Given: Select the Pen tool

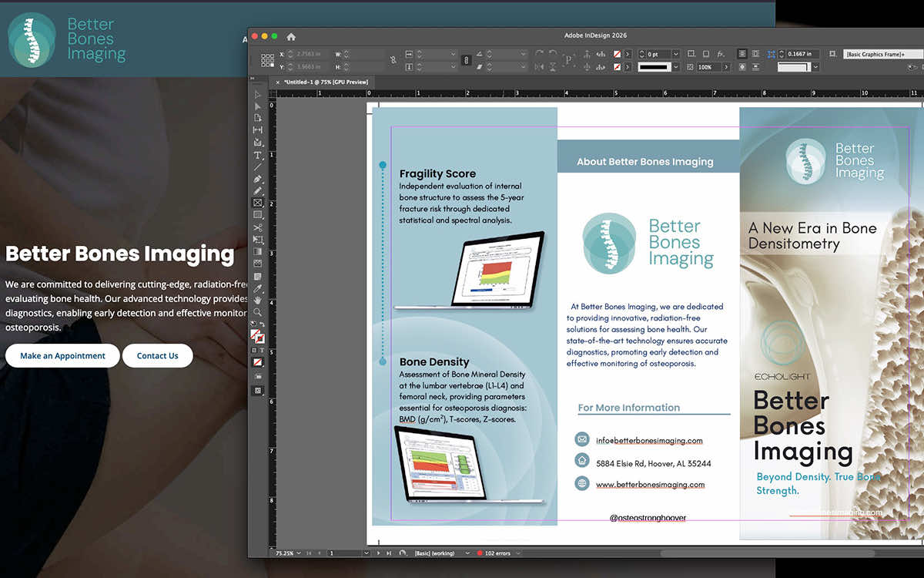Looking at the screenshot, I should [x=258, y=179].
